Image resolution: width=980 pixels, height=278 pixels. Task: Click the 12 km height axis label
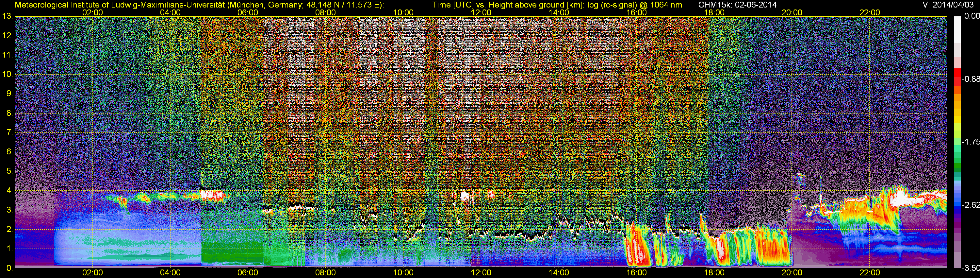tap(7, 36)
